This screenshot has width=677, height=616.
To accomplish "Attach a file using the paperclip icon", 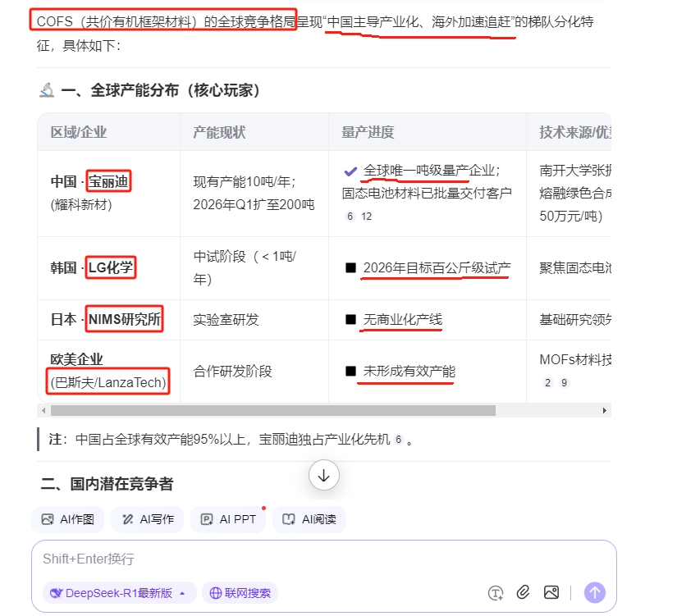I will click(523, 592).
